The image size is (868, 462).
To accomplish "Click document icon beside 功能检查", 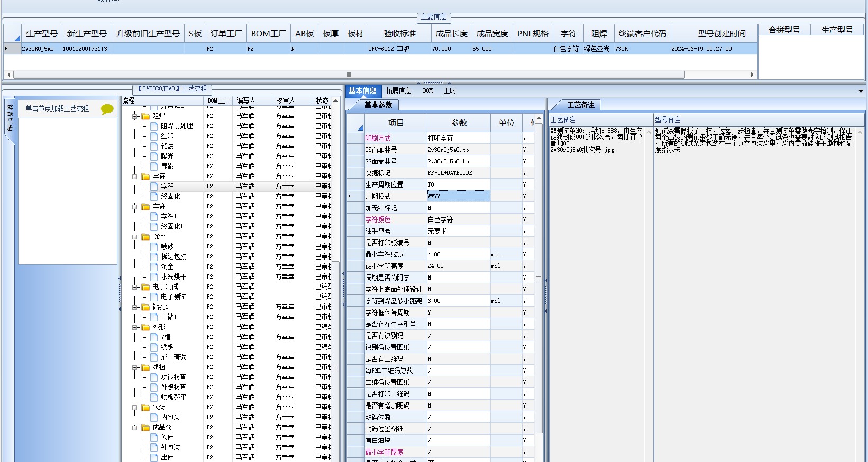I will pyautogui.click(x=154, y=377).
